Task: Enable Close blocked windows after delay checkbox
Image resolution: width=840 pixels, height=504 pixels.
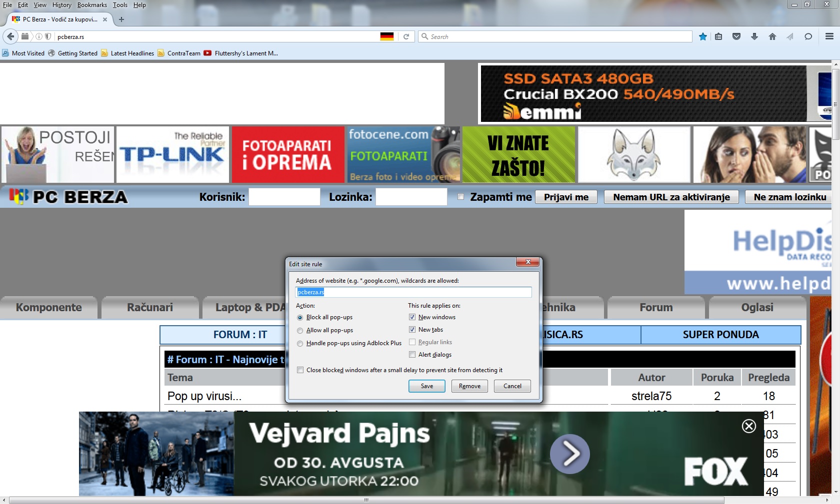Action: click(300, 370)
